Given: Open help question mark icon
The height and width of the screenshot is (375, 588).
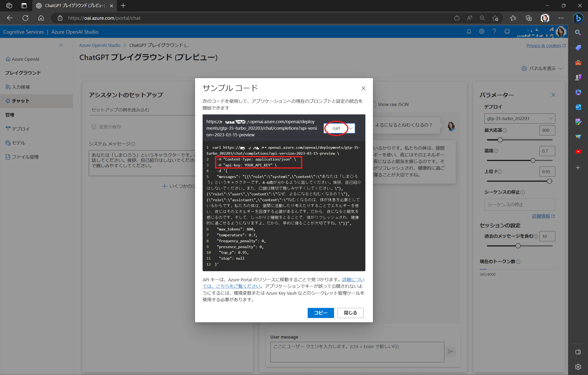Looking at the screenshot, I should point(494,32).
